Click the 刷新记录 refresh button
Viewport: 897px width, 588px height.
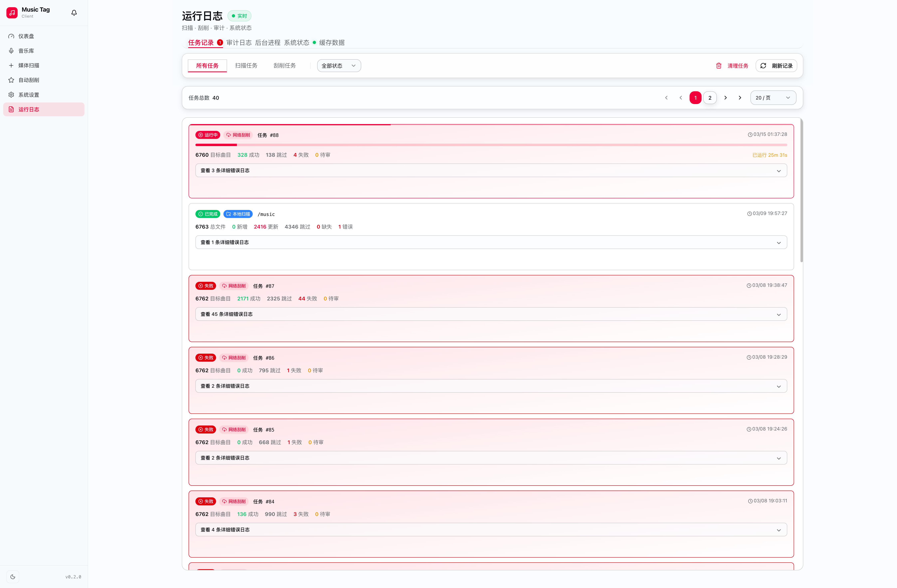click(776, 66)
